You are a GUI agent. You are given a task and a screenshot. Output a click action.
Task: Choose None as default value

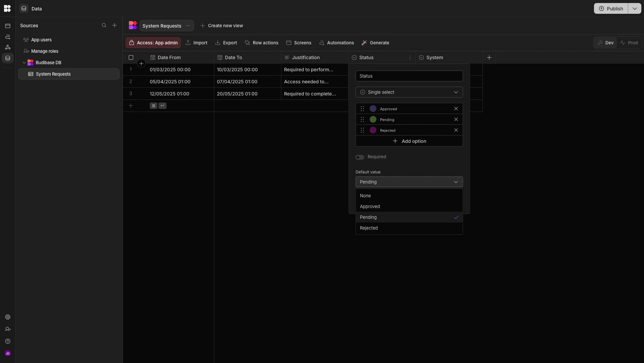(x=409, y=196)
